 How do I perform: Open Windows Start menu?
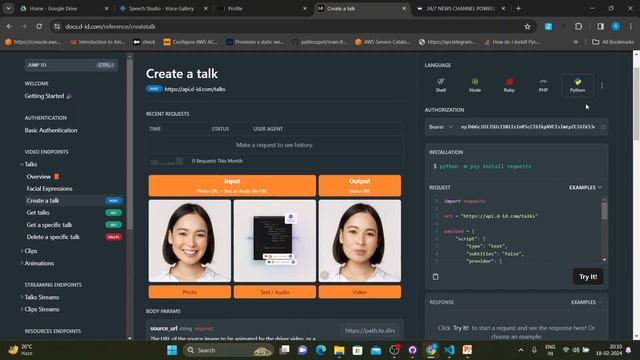[172, 350]
